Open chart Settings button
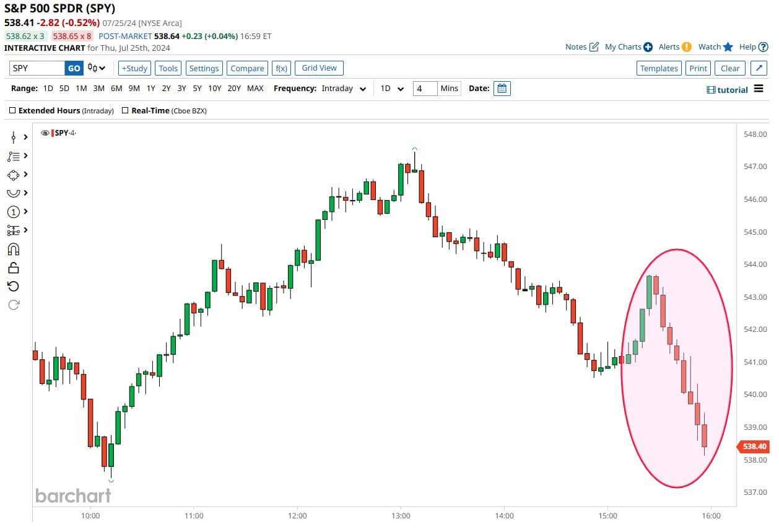This screenshot has height=532, width=779. pyautogui.click(x=204, y=69)
